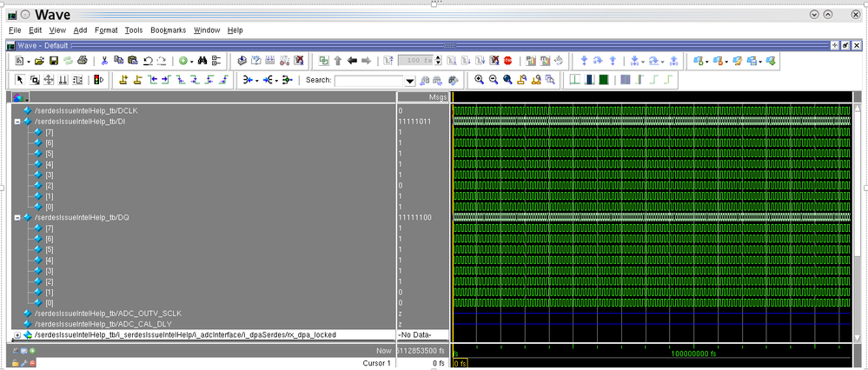Click the Save icon in the toolbar

click(54, 61)
